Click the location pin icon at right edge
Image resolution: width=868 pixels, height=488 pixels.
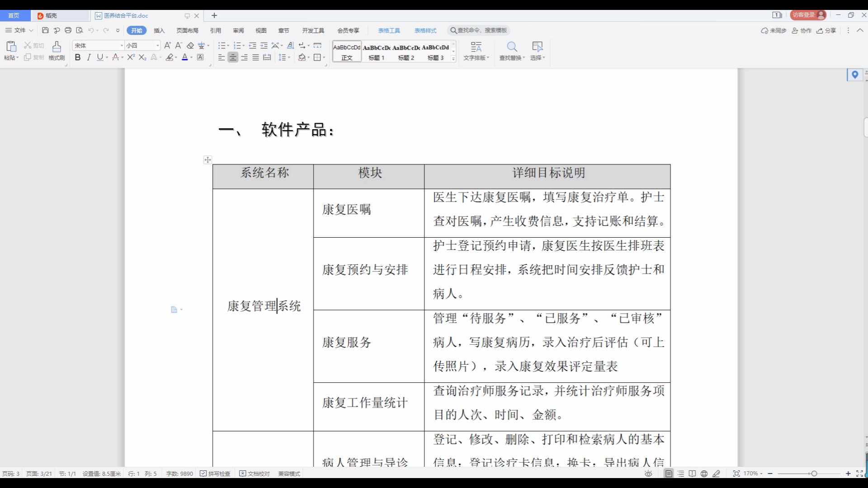pos(855,75)
